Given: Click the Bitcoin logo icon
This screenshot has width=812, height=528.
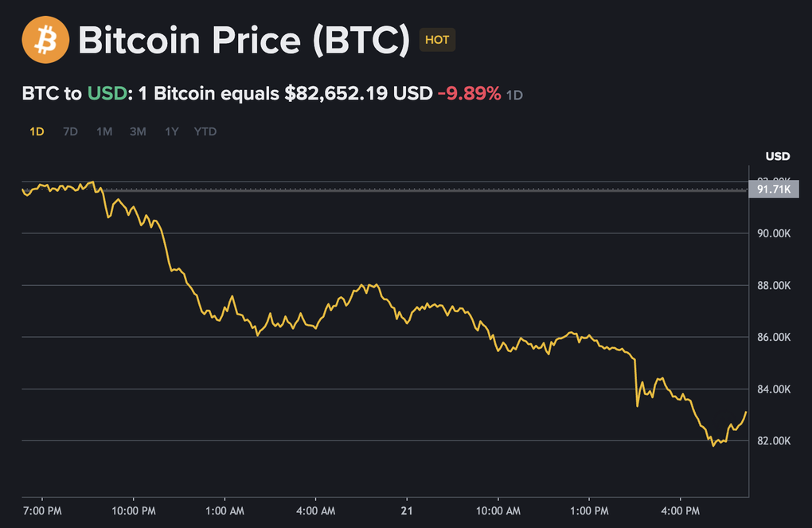Looking at the screenshot, I should pos(44,40).
